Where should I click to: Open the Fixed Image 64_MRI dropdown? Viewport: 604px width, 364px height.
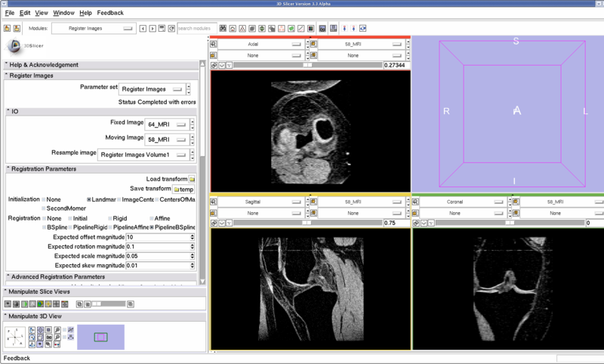point(167,124)
